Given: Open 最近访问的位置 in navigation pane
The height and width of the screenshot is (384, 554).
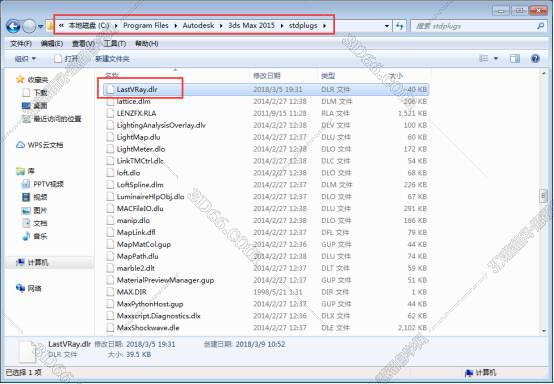Looking at the screenshot, I should (57, 119).
